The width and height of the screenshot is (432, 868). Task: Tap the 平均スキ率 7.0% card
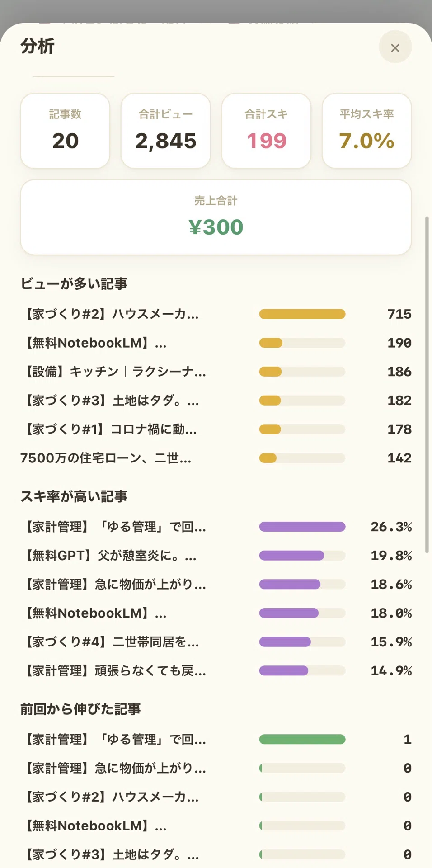point(366,131)
